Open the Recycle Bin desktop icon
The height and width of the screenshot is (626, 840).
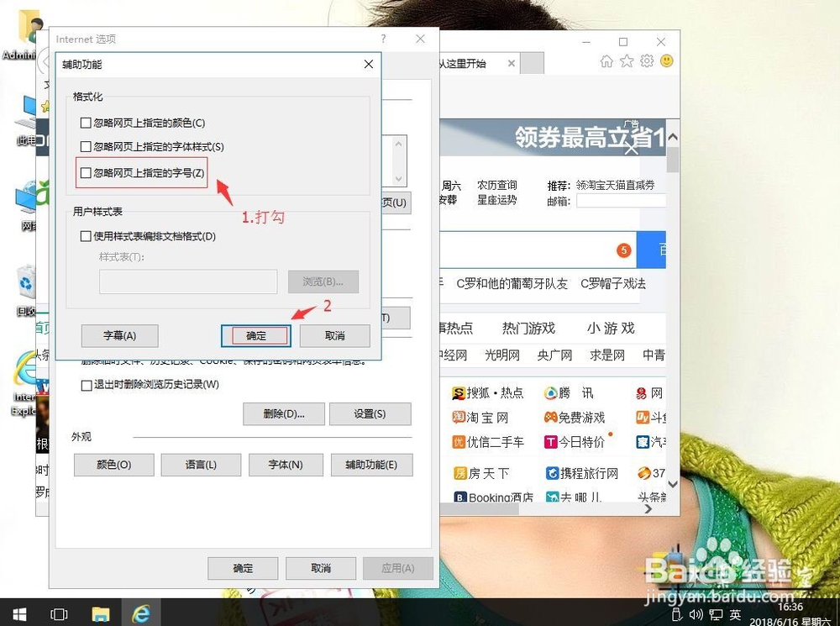pos(26,291)
